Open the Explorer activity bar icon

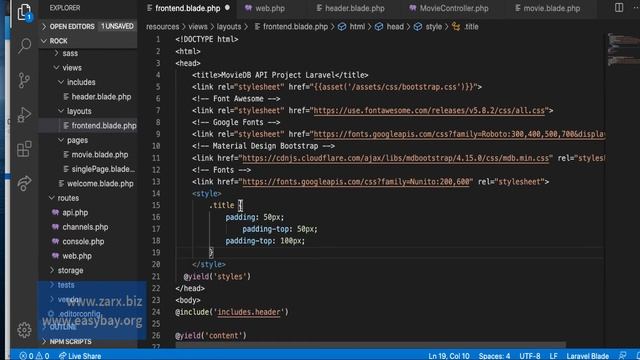(24, 12)
